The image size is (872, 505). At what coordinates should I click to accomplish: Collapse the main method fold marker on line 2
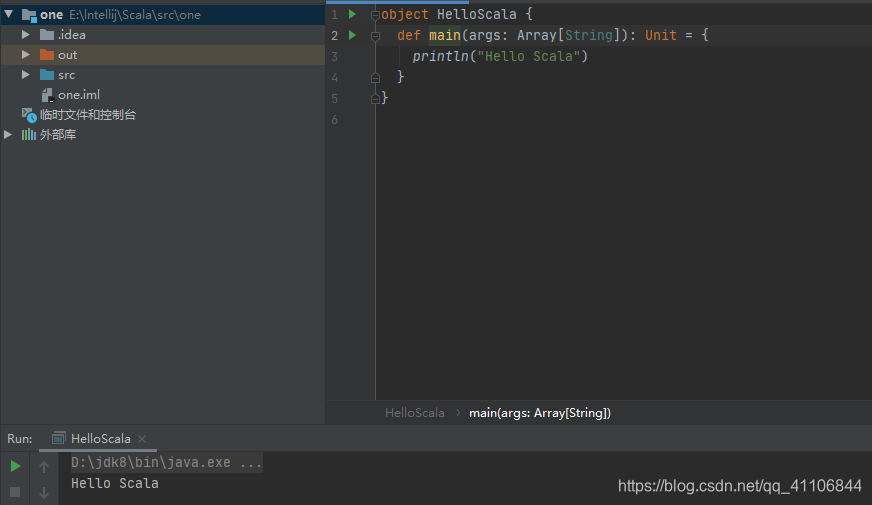pos(375,36)
